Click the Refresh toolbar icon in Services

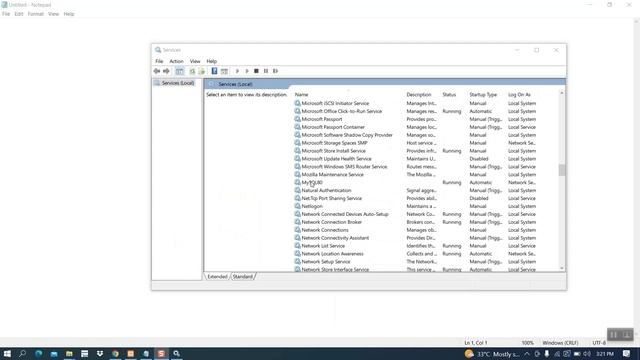coord(192,71)
